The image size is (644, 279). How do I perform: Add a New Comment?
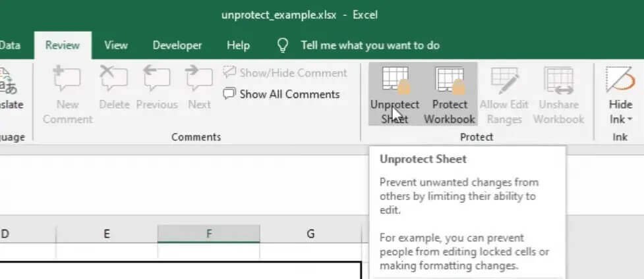pyautogui.click(x=68, y=95)
